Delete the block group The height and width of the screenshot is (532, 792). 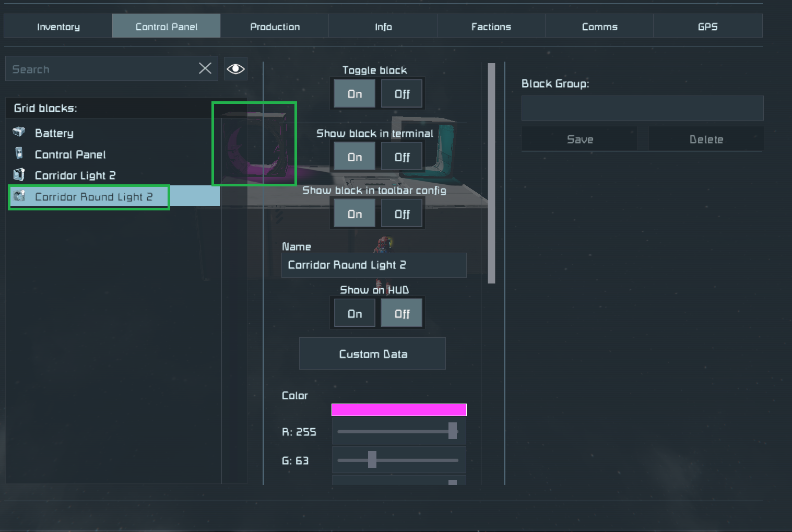coord(706,139)
